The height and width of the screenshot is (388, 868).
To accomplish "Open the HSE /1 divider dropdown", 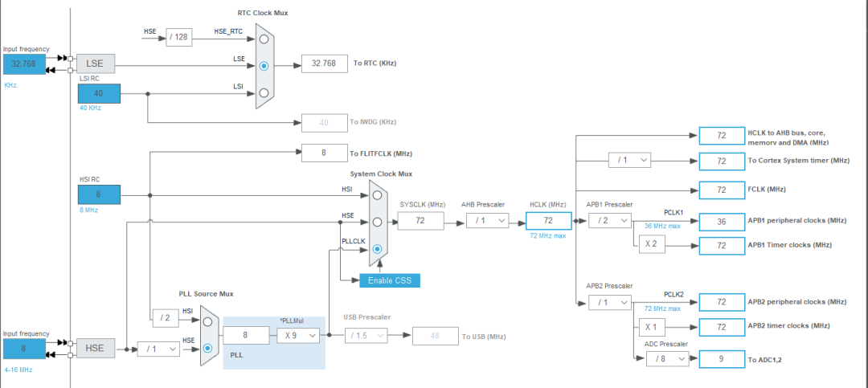I will click(158, 349).
